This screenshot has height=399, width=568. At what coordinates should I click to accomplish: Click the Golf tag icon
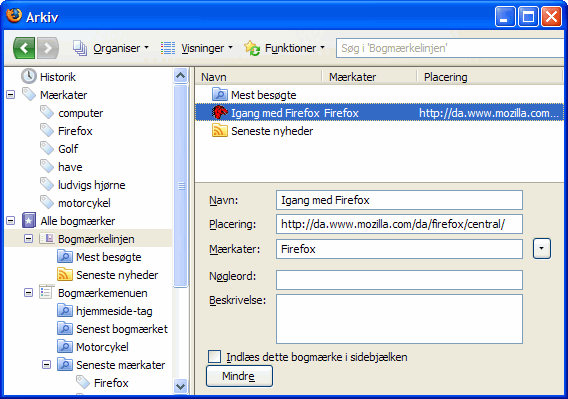[47, 149]
